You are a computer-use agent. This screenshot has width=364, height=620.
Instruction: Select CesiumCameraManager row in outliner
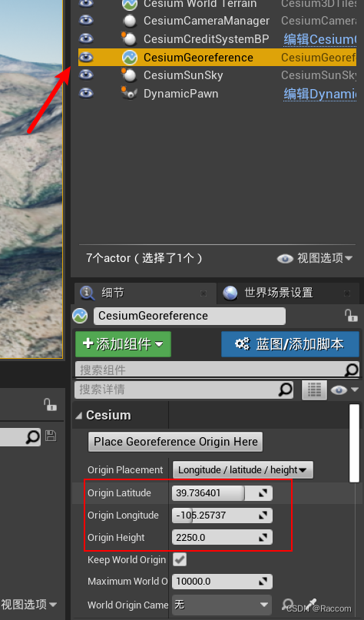(x=217, y=21)
